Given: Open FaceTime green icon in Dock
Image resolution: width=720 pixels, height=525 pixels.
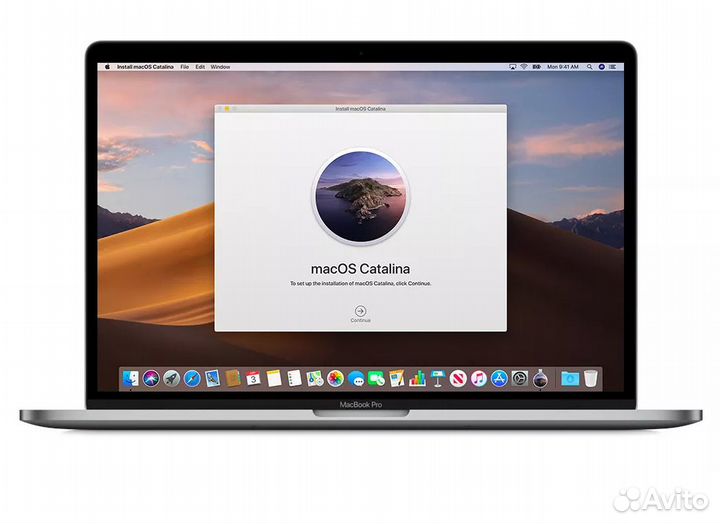Looking at the screenshot, I should point(376,379).
